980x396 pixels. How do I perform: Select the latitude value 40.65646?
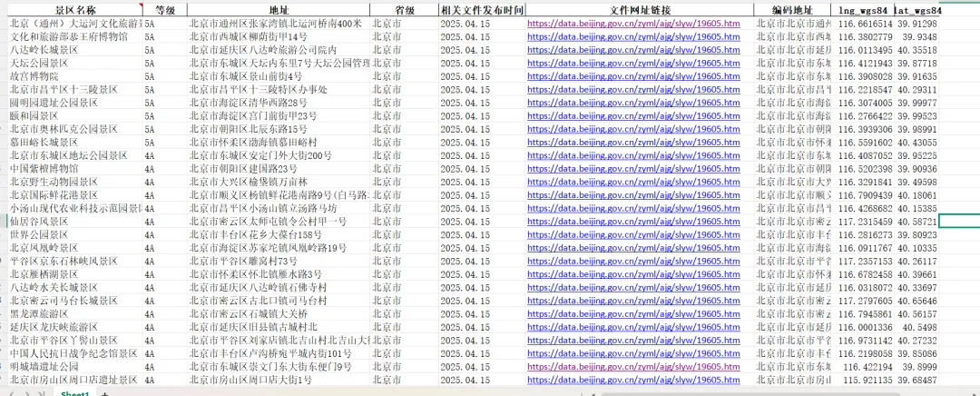(916, 301)
